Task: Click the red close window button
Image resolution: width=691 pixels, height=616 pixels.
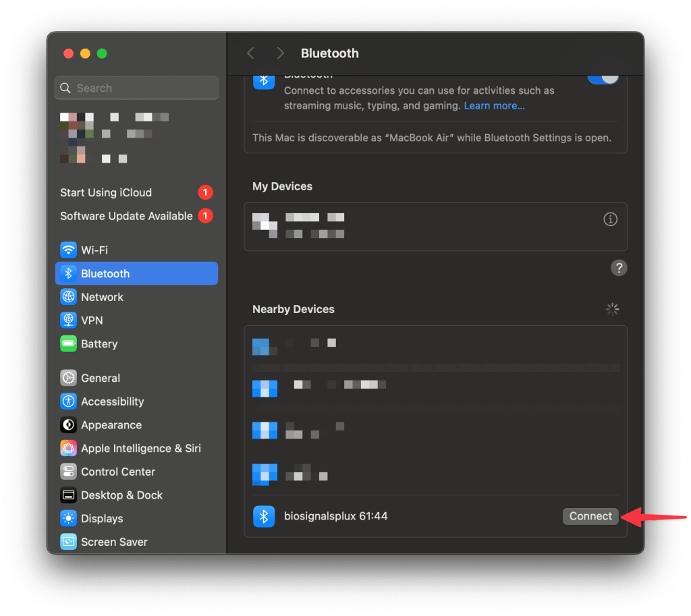Action: coord(68,53)
